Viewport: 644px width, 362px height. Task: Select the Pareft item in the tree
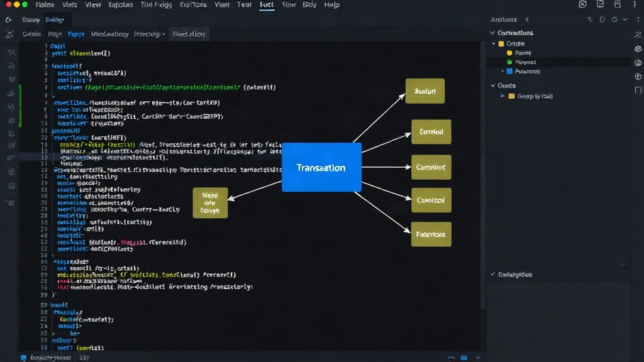click(x=523, y=53)
